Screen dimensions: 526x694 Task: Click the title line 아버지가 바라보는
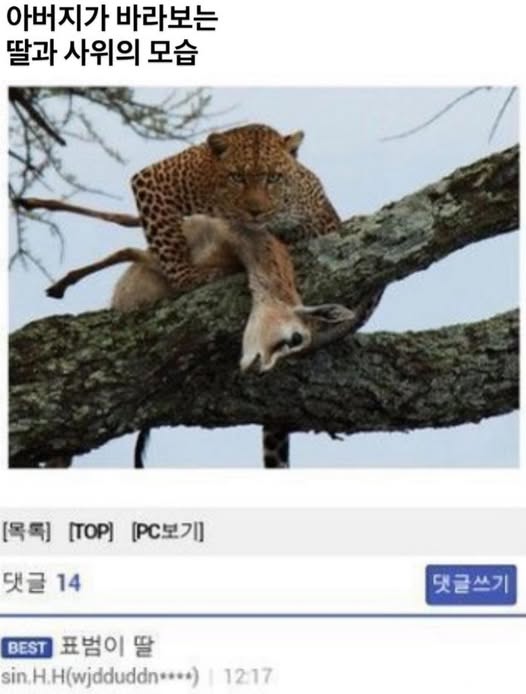(x=112, y=19)
